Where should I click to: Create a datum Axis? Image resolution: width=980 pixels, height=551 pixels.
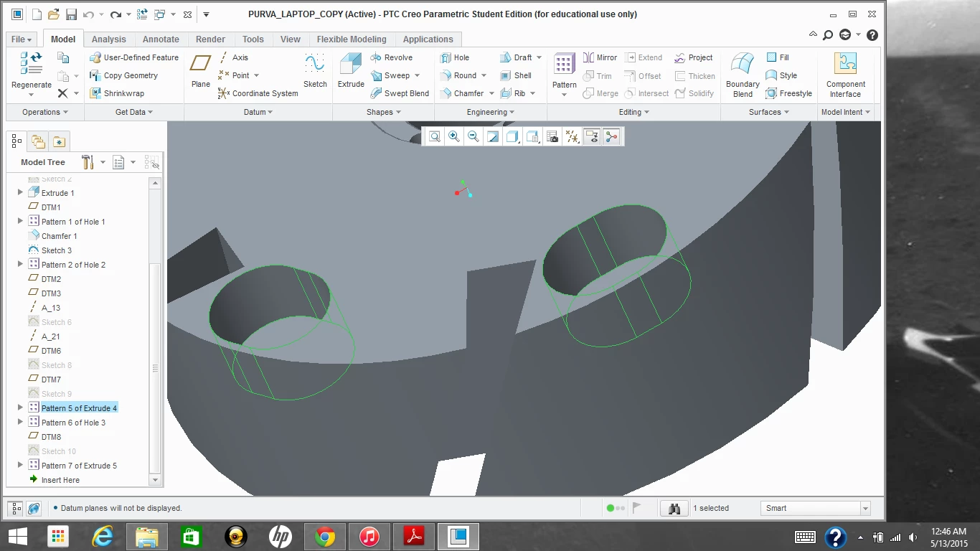[x=233, y=57]
